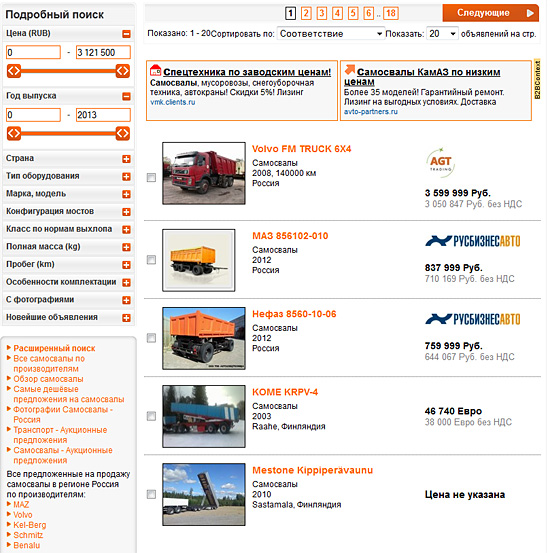Screen dimensions: 550x553
Task: Select current page 1 in pagination
Action: pyautogui.click(x=290, y=13)
